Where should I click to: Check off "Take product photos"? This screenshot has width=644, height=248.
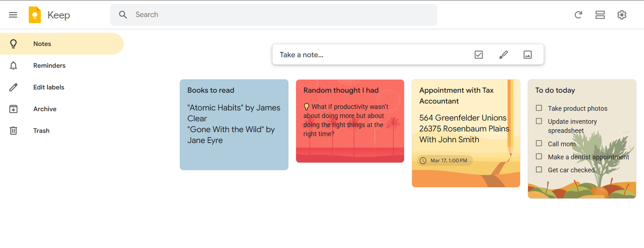pyautogui.click(x=539, y=108)
